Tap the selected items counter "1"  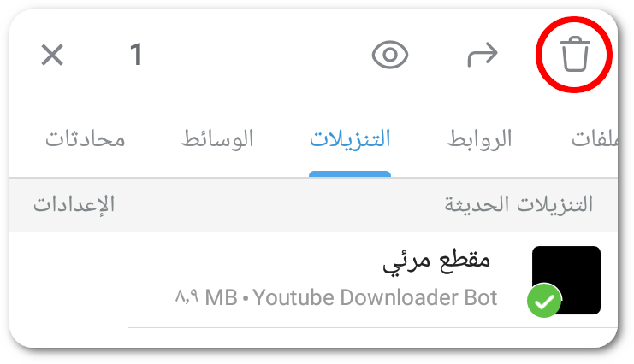(136, 54)
